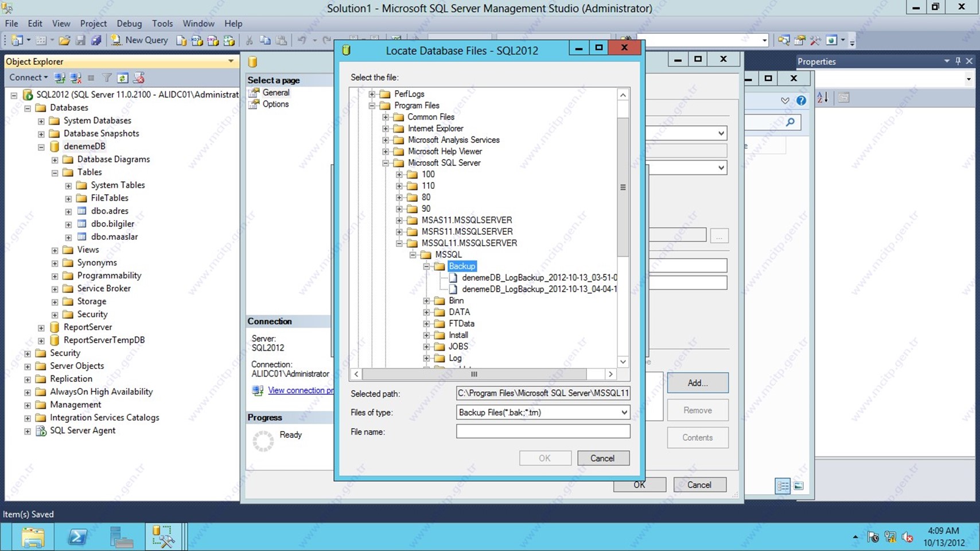Expand the DATA folder in file tree
This screenshot has width=980, height=551.
[426, 312]
